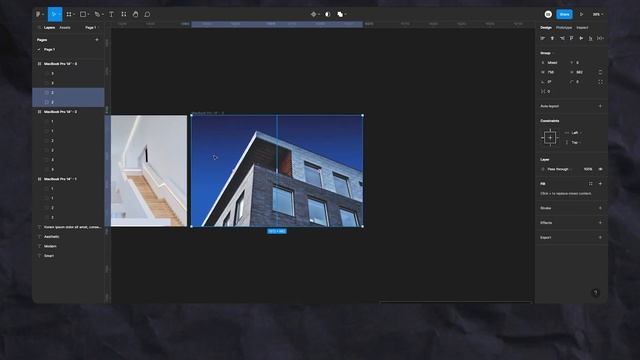Select the Comment tool

[x=147, y=14]
